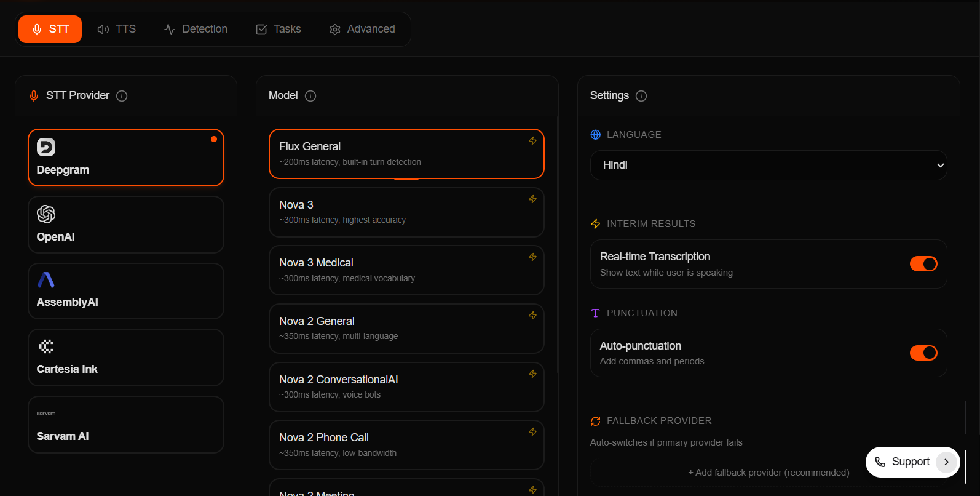Click the lightning icon on Nova 3
The width and height of the screenshot is (980, 496).
pos(533,199)
